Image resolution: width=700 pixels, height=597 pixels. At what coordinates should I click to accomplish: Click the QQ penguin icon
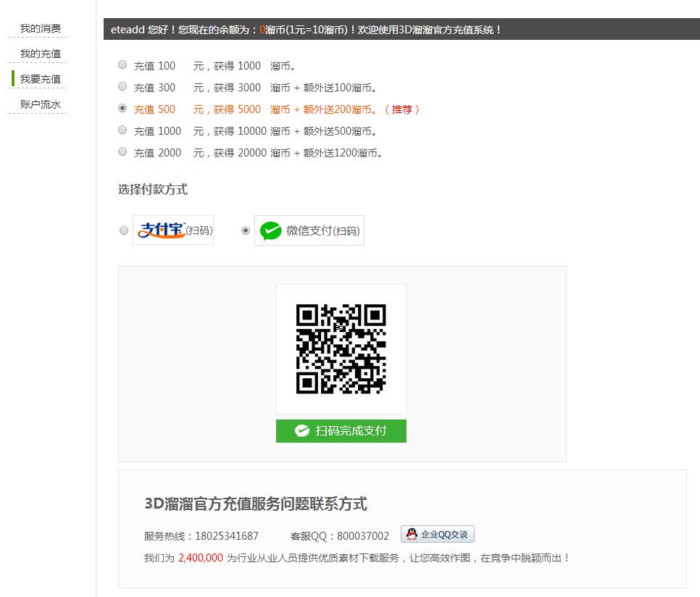(x=412, y=534)
